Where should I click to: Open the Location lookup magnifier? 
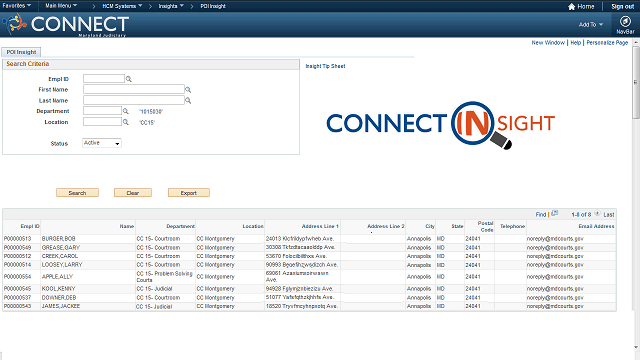(126, 122)
